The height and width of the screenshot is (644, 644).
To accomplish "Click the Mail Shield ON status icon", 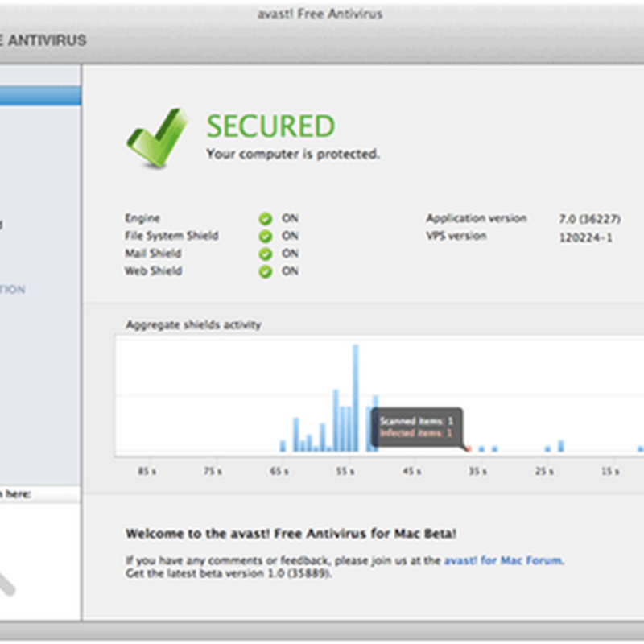I will click(266, 254).
